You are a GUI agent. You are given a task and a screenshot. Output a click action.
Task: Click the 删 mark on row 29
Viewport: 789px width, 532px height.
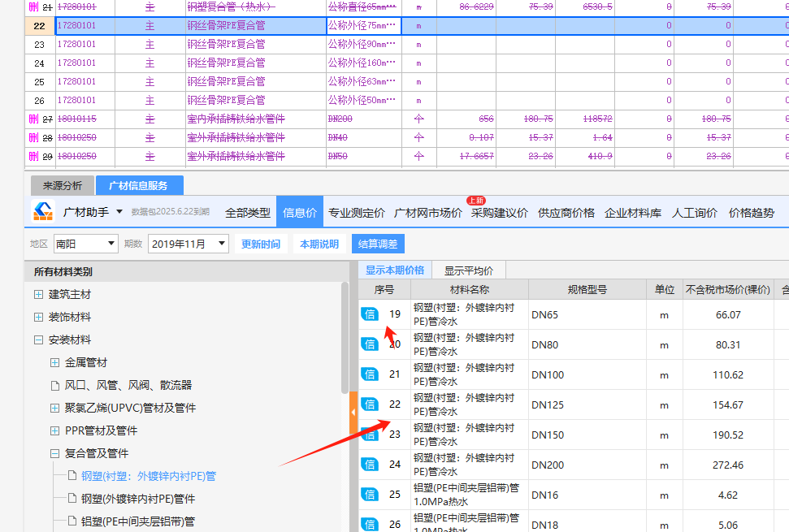pos(33,156)
